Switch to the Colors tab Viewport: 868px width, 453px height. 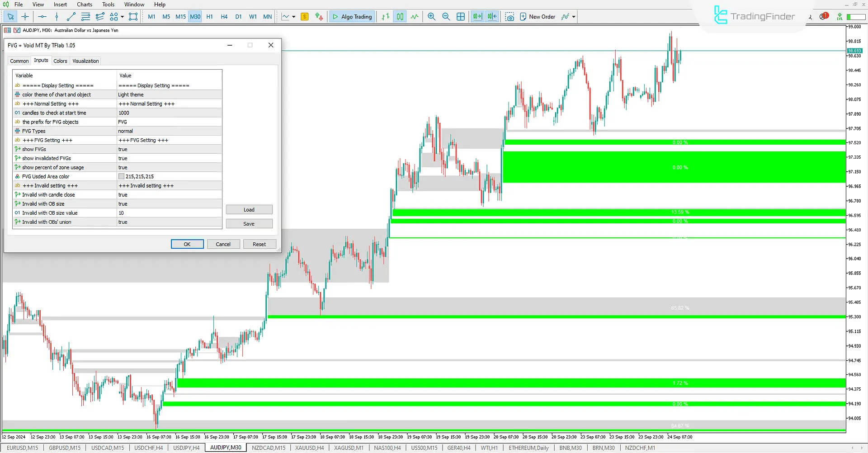tap(60, 61)
